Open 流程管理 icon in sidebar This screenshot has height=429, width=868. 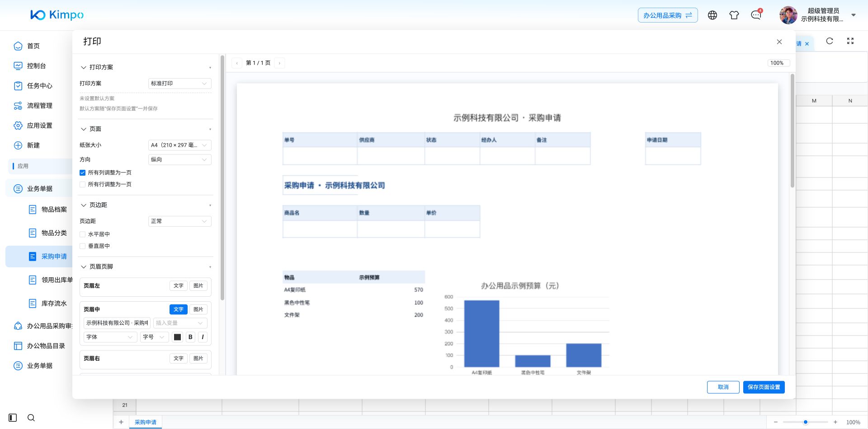click(18, 106)
